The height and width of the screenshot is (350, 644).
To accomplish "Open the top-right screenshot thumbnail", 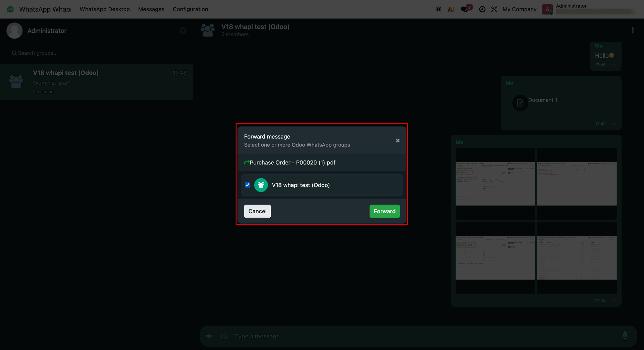I will click(x=577, y=184).
